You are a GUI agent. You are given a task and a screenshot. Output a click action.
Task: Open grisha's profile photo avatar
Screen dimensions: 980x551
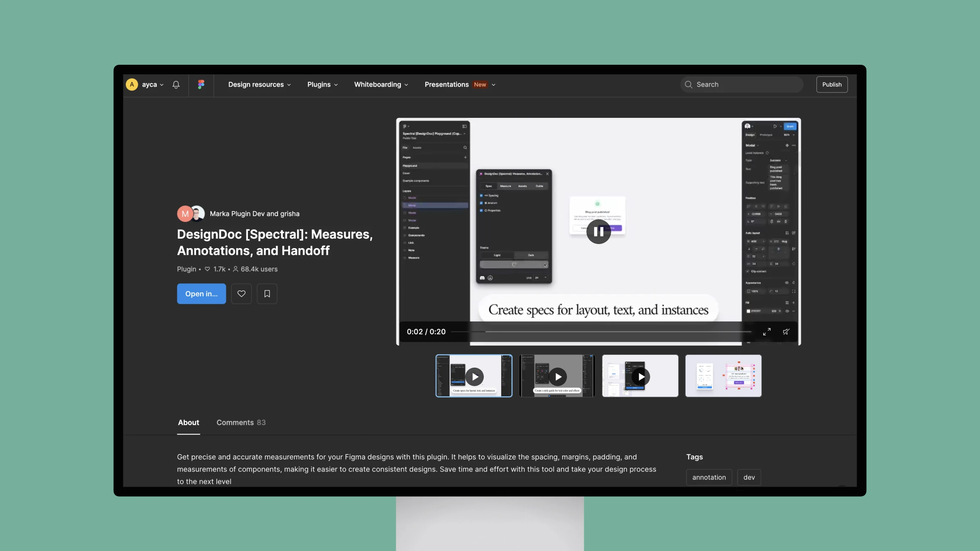point(198,214)
